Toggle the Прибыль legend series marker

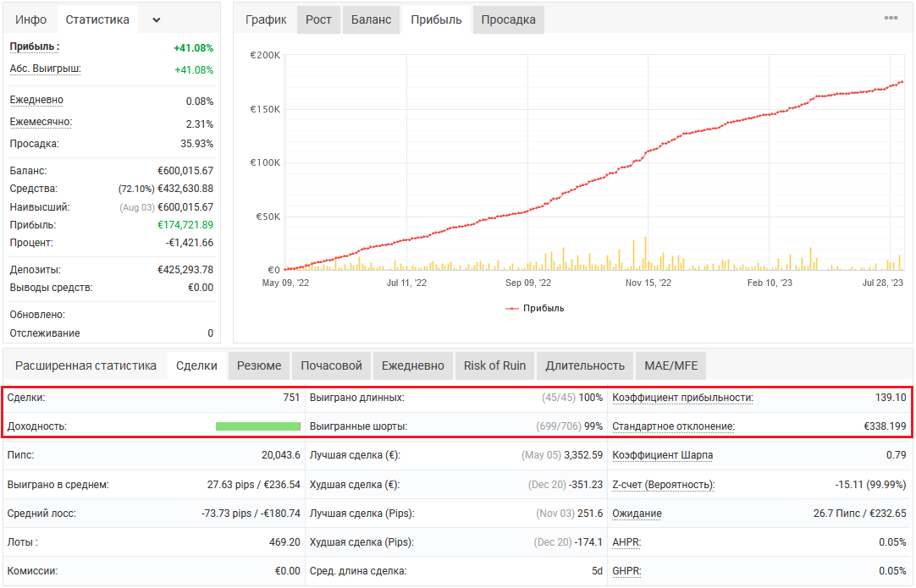511,308
